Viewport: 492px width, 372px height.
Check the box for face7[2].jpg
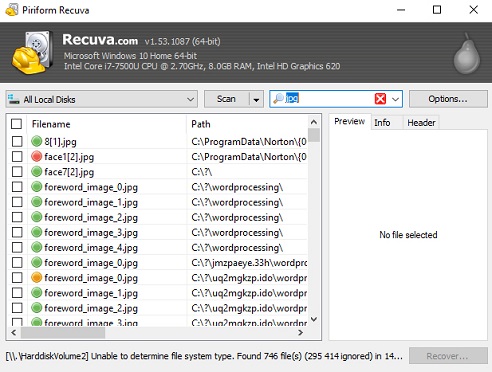17,172
